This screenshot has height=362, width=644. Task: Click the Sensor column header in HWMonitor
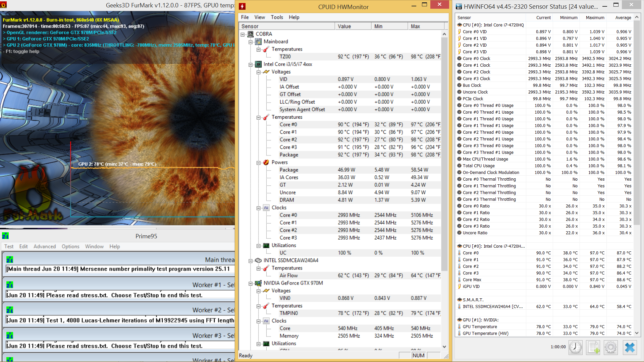pos(287,26)
